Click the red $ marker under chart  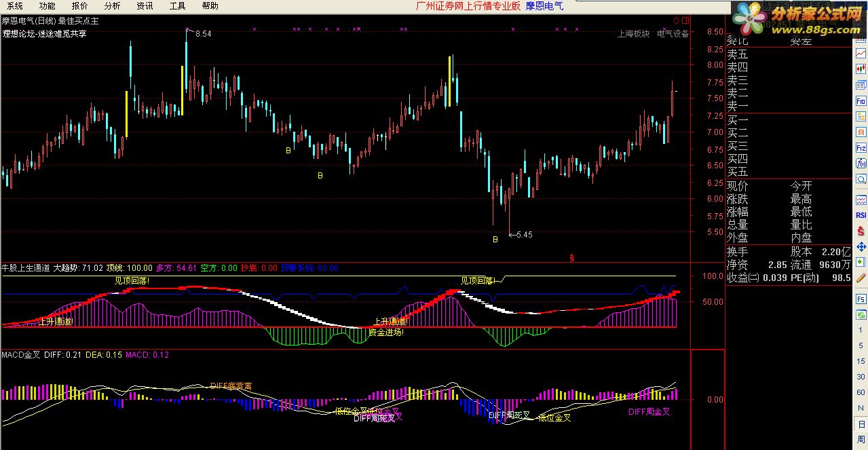(x=572, y=257)
